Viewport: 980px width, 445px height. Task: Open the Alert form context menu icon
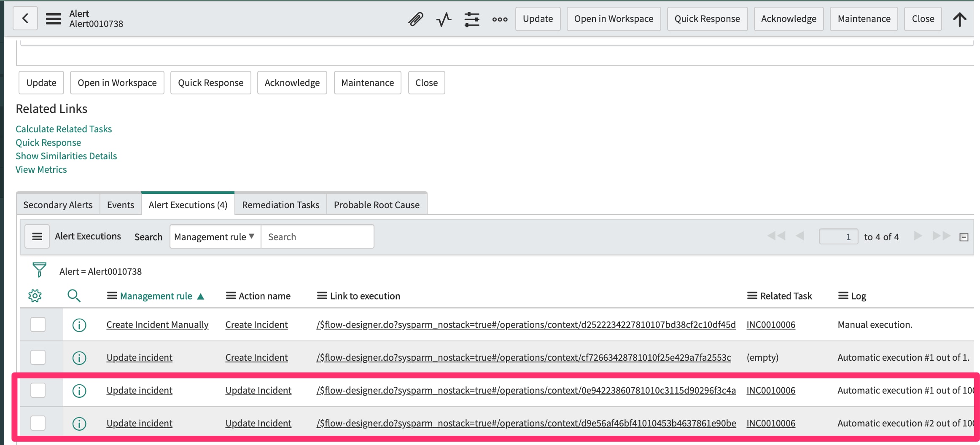point(54,19)
